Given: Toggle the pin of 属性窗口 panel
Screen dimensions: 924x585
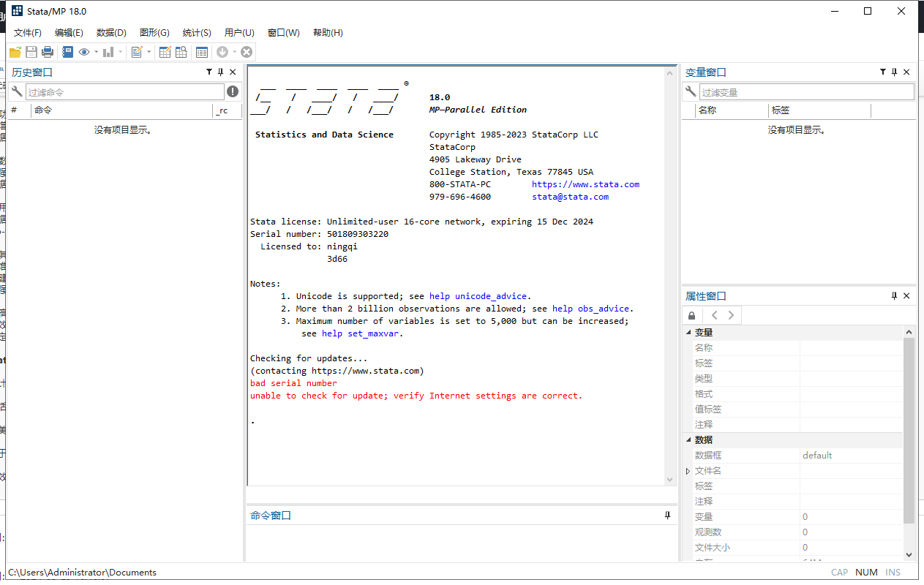Looking at the screenshot, I should (894, 295).
